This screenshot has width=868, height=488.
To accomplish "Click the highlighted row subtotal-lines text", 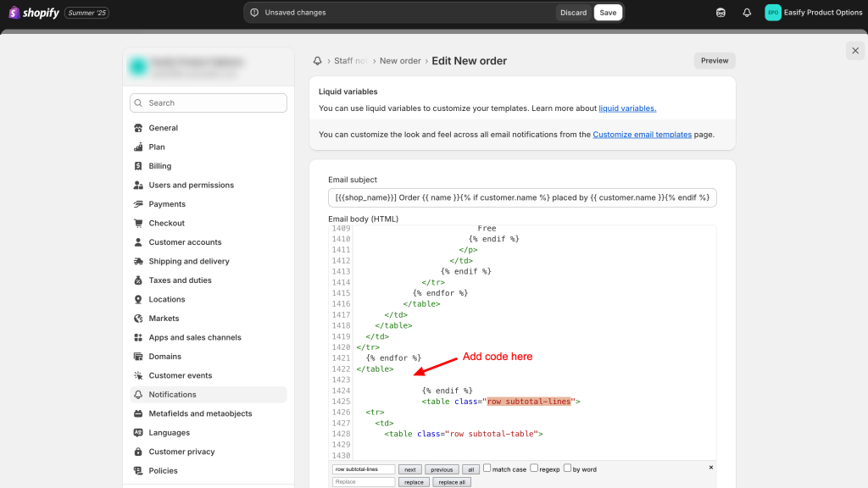I will 529,402.
